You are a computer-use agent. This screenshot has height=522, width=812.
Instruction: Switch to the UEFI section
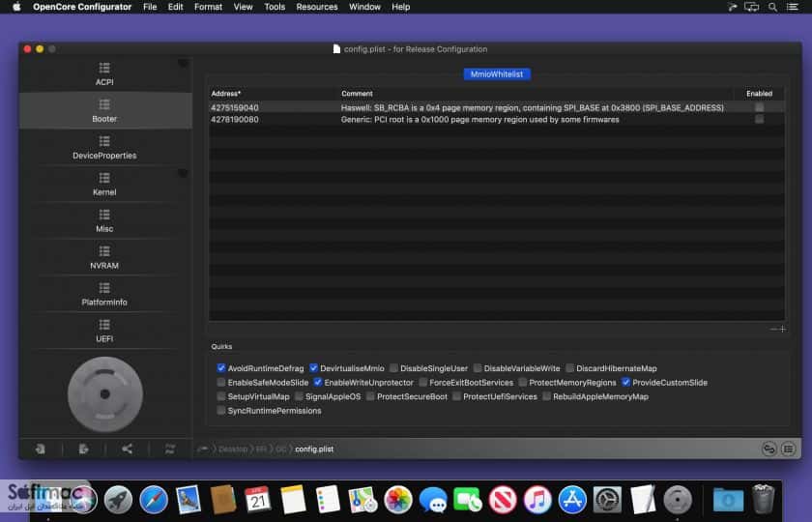point(104,332)
